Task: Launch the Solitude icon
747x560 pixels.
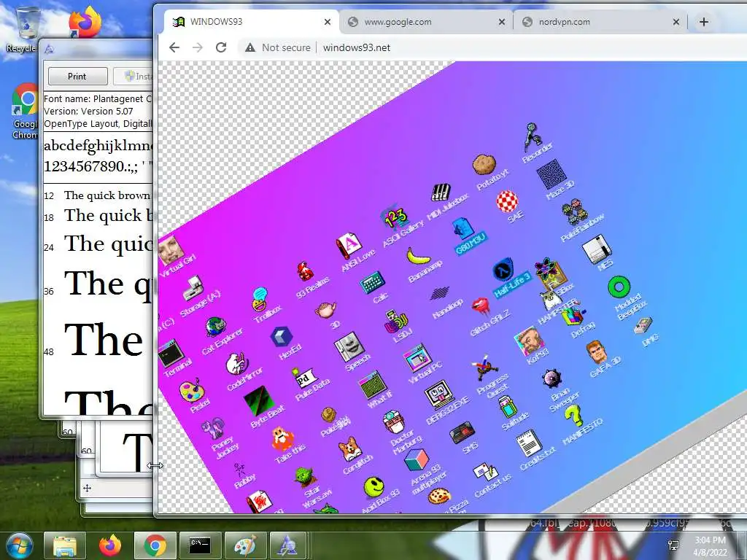Action: [x=508, y=407]
